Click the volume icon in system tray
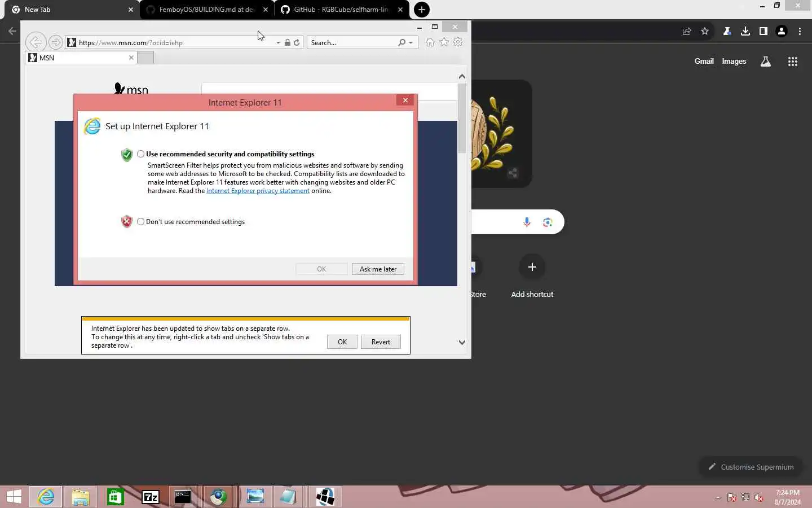812x508 pixels. click(x=759, y=498)
